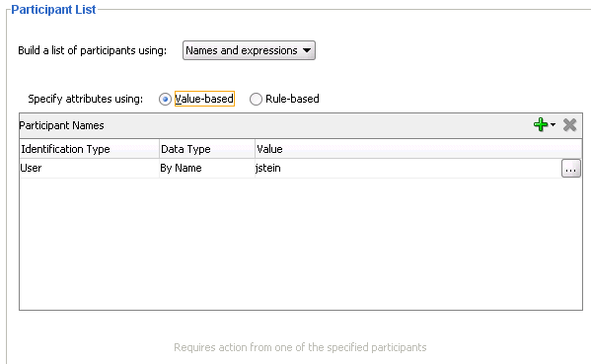Open the arrow next to the green plus
Viewport: 591px width, 364px height.
point(553,124)
